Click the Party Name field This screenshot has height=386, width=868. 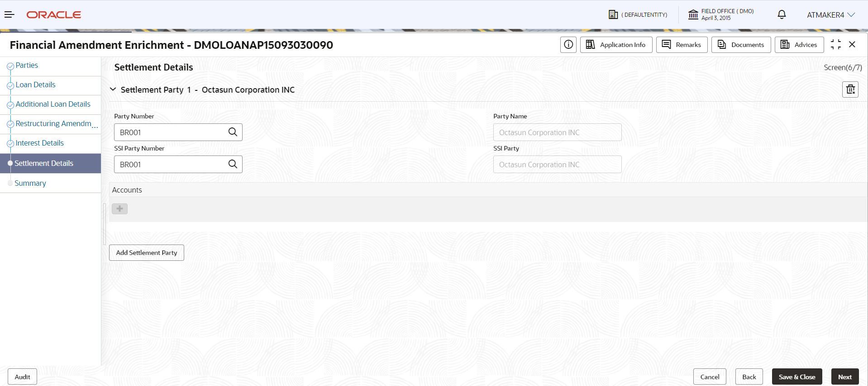click(x=557, y=132)
